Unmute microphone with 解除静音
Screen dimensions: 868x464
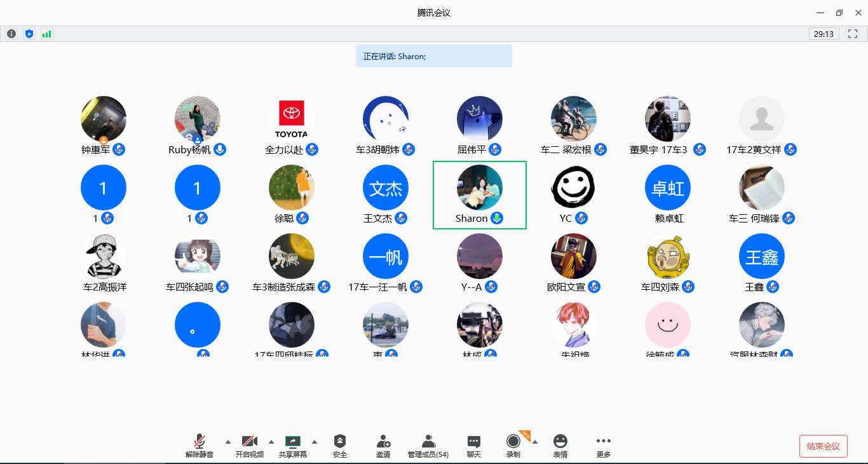200,446
